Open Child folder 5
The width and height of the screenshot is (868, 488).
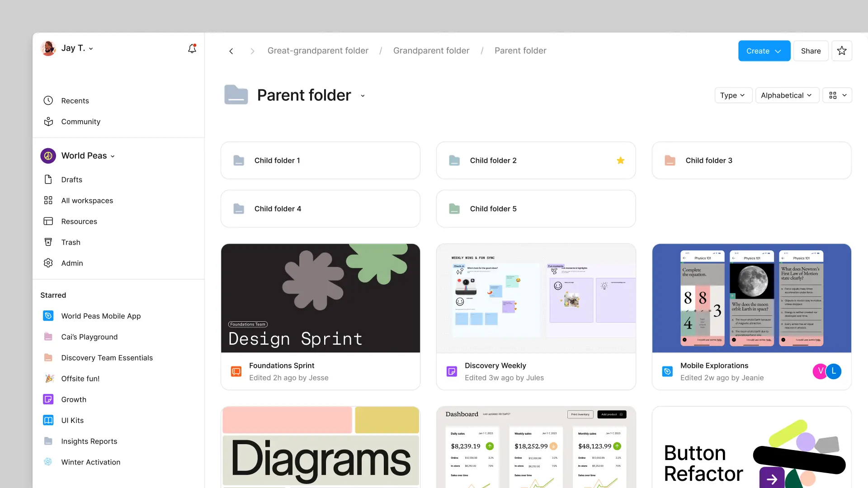(x=536, y=208)
